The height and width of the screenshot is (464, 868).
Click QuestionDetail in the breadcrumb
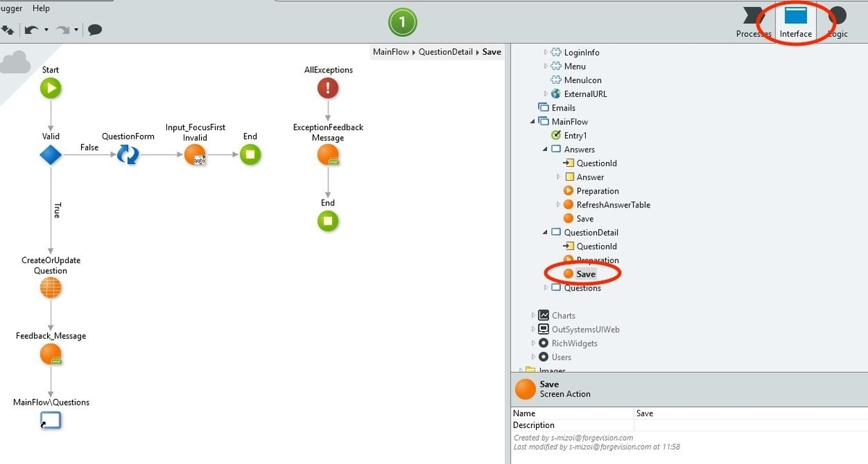(x=446, y=52)
